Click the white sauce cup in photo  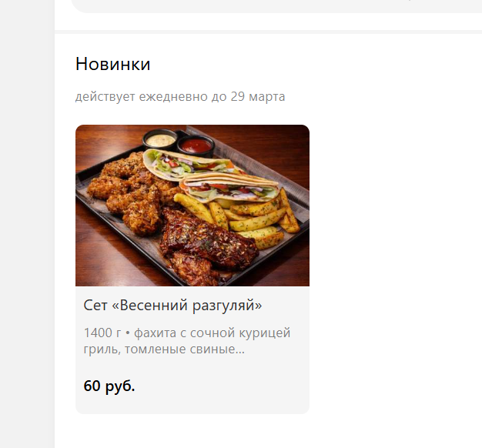160,140
